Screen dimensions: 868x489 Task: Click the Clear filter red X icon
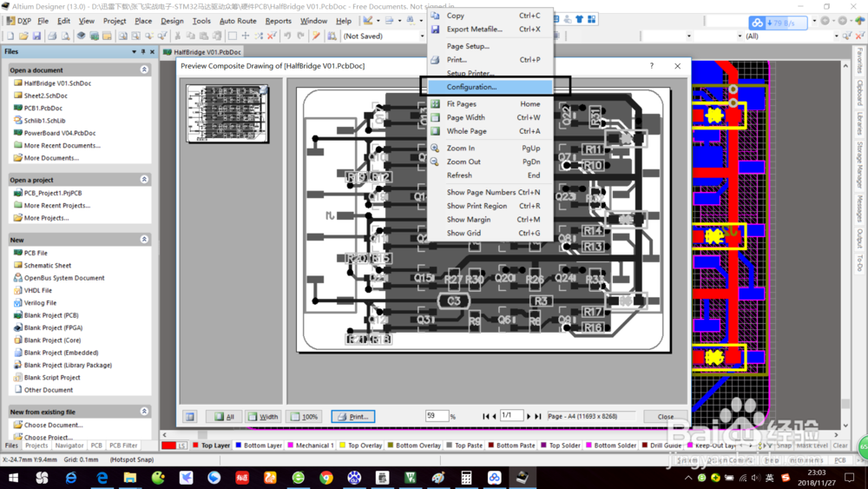pyautogui.click(x=271, y=36)
